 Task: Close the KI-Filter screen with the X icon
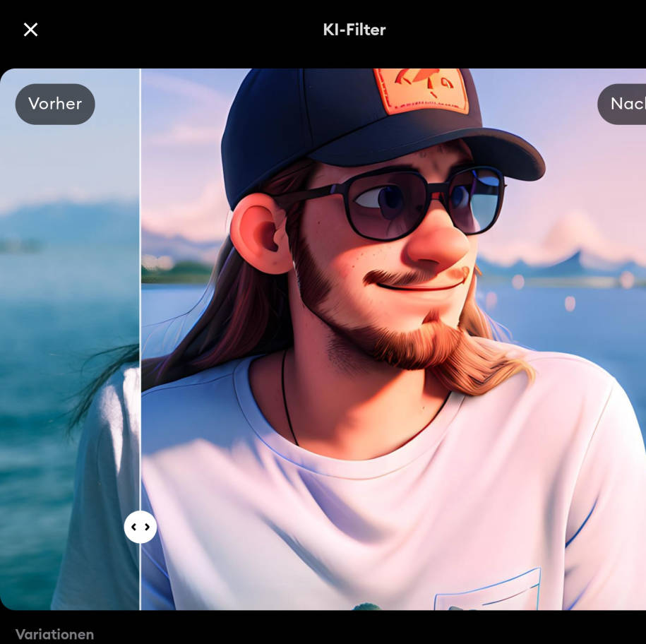(30, 30)
